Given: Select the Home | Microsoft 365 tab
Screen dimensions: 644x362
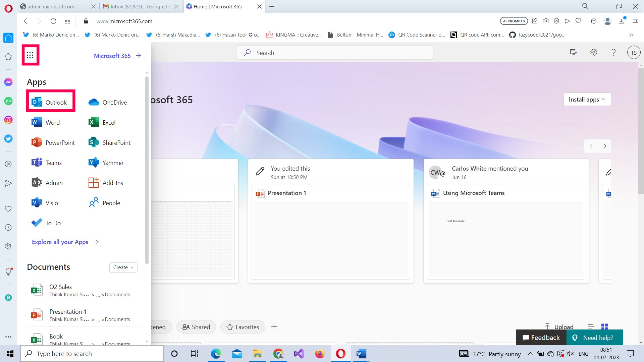Looking at the screenshot, I should 224,6.
